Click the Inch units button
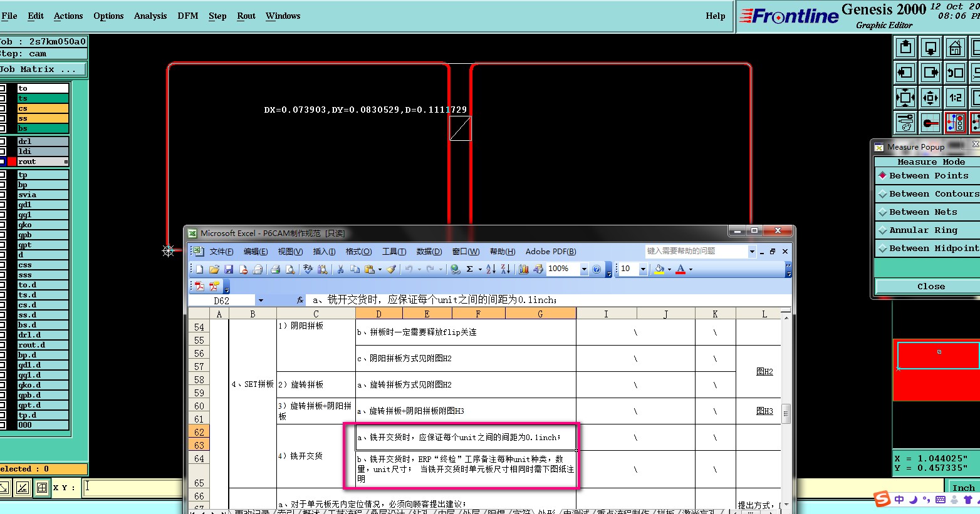 (x=963, y=488)
